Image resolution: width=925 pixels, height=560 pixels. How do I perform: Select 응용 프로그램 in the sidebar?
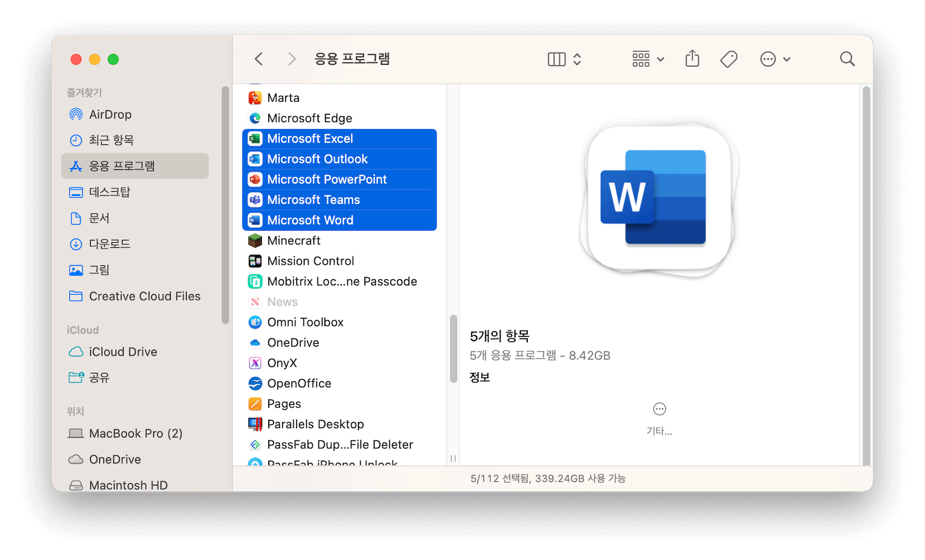(x=135, y=166)
